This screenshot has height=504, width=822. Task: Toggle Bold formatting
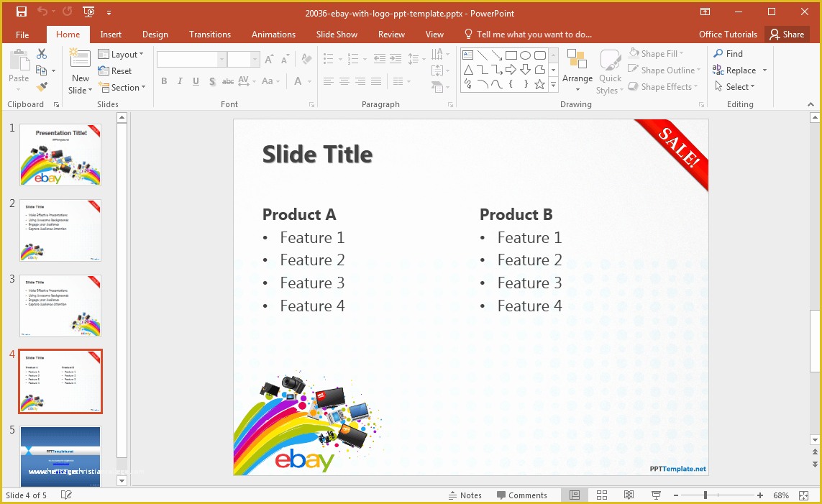pyautogui.click(x=164, y=81)
